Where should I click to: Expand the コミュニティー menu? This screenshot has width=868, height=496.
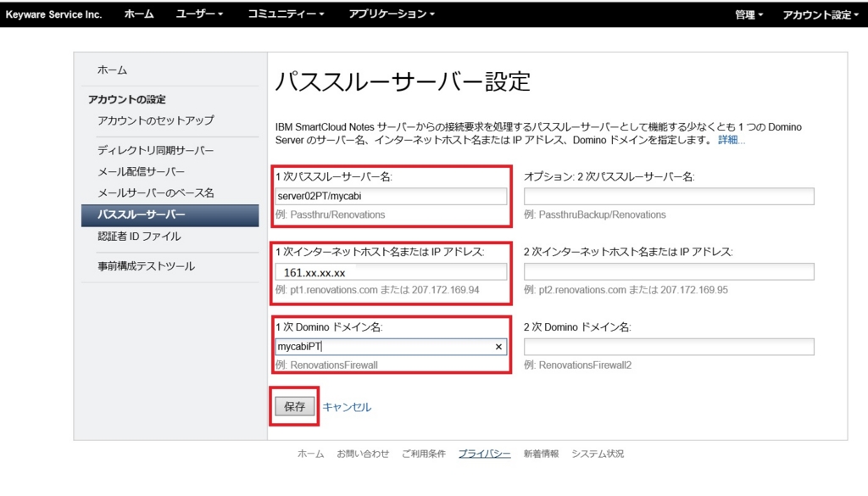pos(286,14)
